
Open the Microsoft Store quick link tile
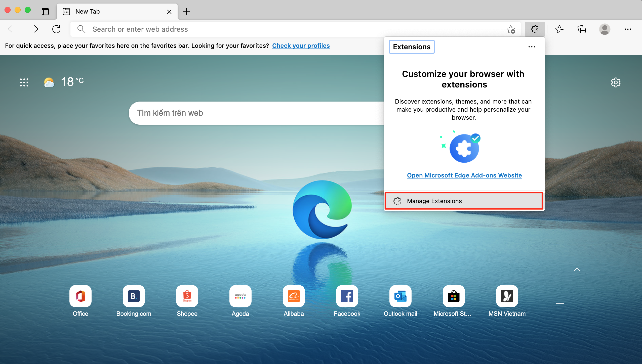tap(454, 301)
